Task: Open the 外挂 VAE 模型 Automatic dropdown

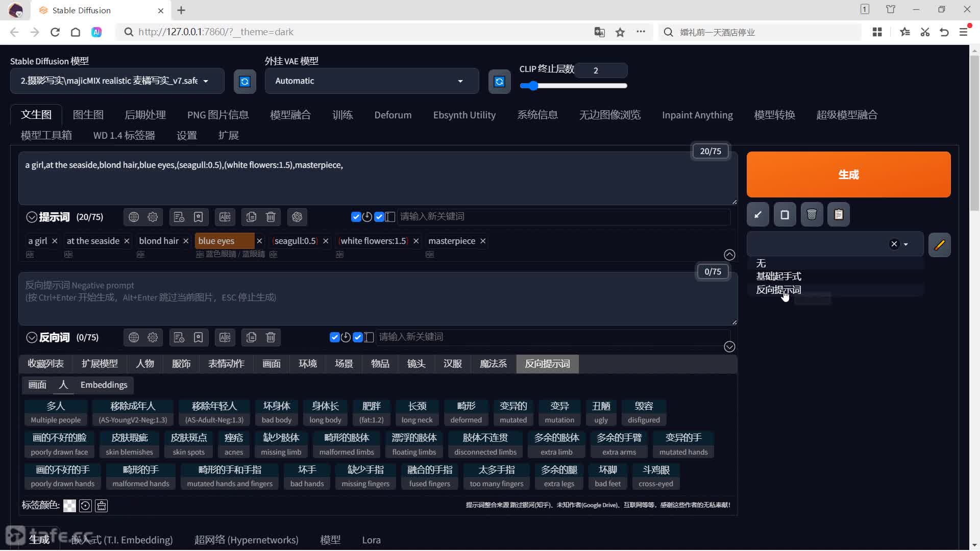Action: [x=372, y=81]
